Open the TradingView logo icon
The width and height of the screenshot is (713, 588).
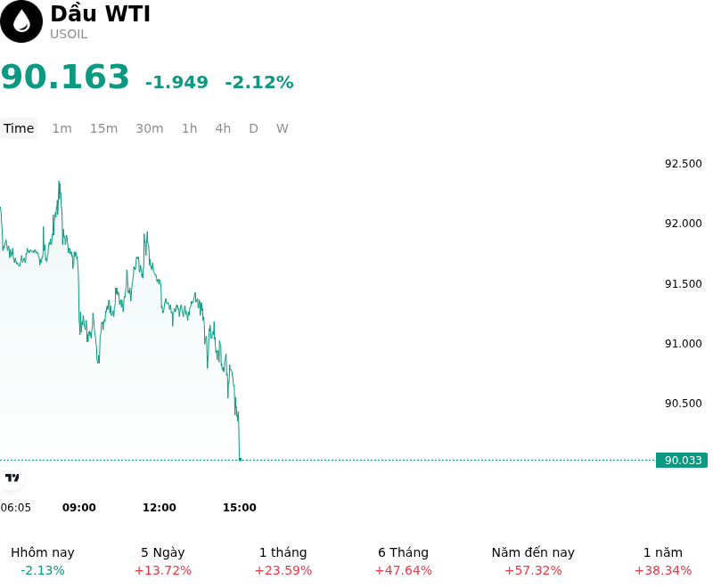(x=12, y=478)
